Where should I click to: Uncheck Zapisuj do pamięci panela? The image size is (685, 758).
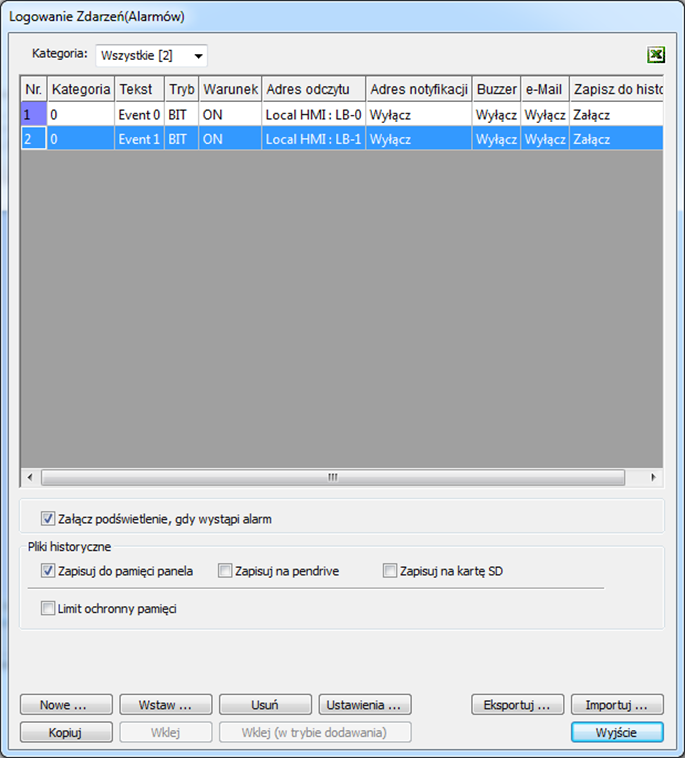click(48, 571)
